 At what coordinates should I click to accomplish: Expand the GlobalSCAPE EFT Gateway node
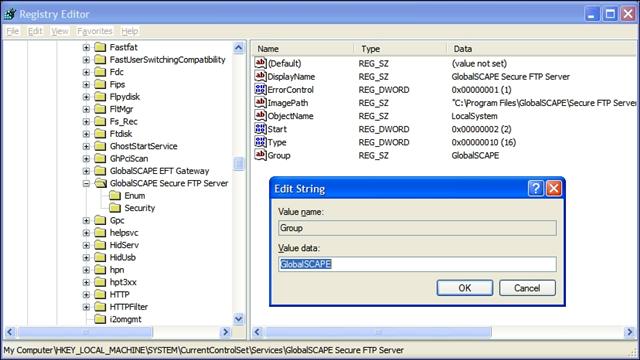pos(86,171)
